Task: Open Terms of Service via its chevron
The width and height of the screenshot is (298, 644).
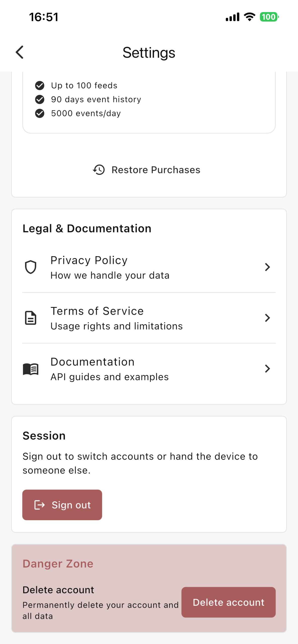Action: (267, 318)
